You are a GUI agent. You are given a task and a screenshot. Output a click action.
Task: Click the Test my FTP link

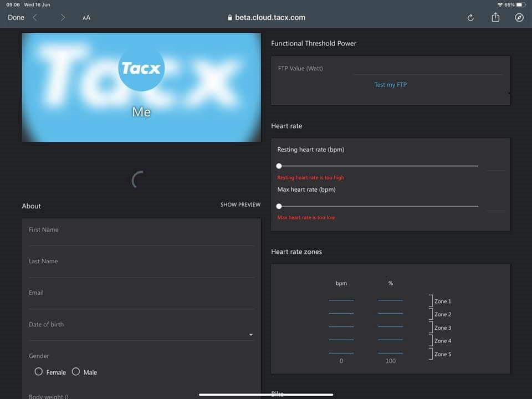(x=390, y=84)
